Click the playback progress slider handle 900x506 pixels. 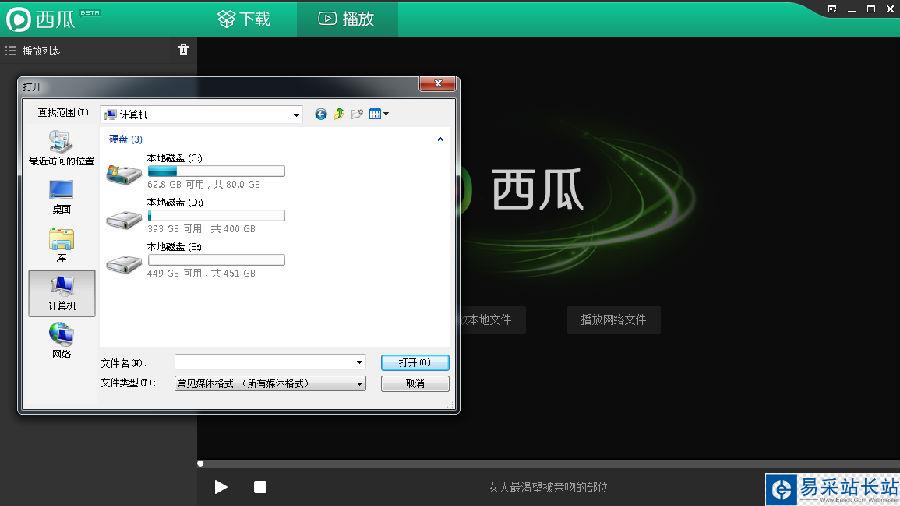[x=200, y=464]
